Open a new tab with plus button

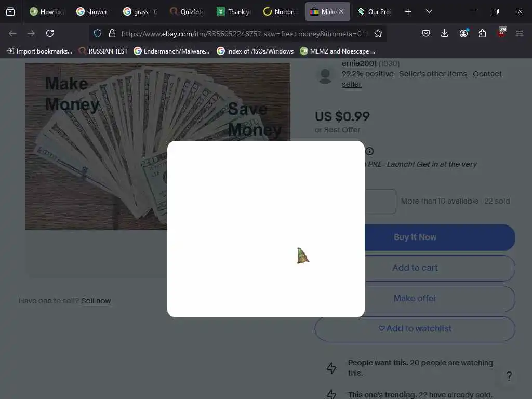(408, 12)
